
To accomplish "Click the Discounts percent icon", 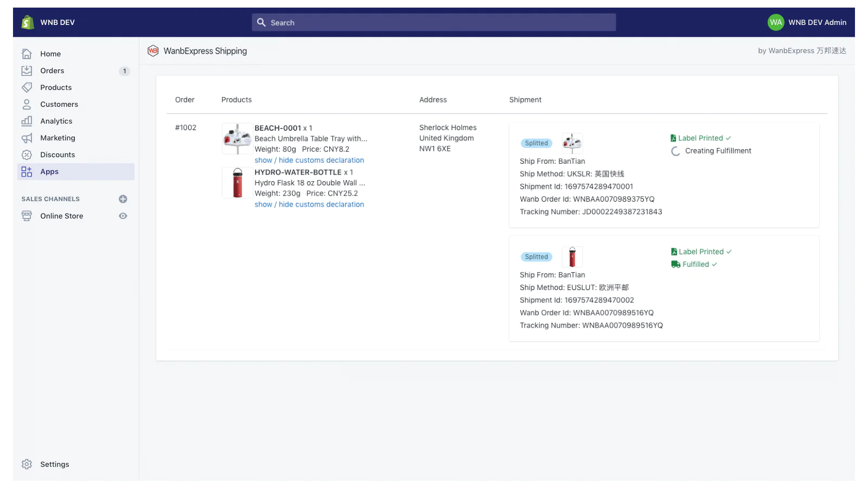I will coord(27,155).
